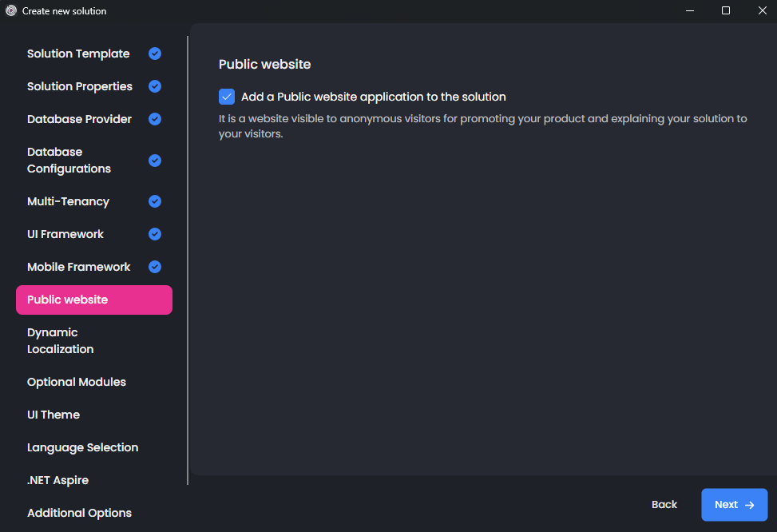
Task: Uncheck Add a Public website application checkbox
Action: 227,97
